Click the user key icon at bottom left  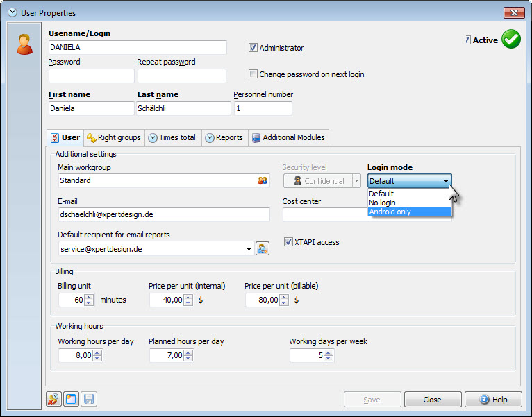click(x=53, y=399)
